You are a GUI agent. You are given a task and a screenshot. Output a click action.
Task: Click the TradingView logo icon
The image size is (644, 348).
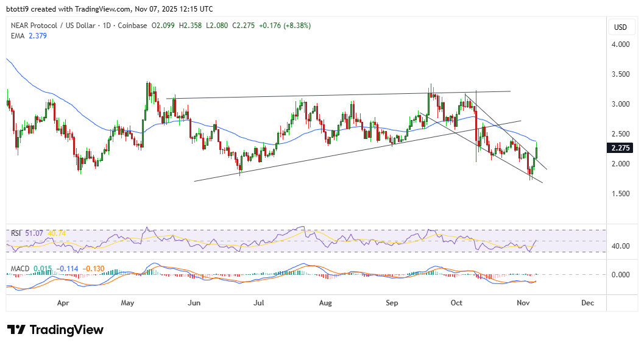[x=16, y=330]
